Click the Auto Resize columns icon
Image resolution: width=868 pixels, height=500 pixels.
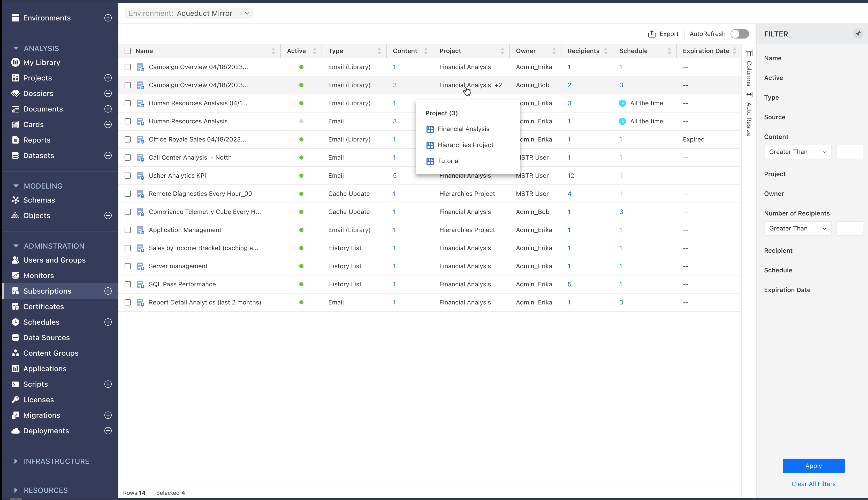pos(749,94)
